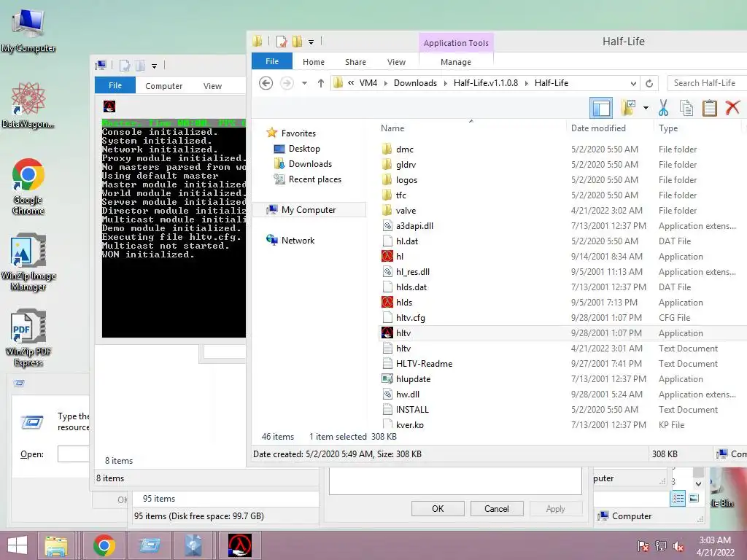This screenshot has width=747, height=560.
Task: Select the gldrv folder
Action: coord(406,165)
